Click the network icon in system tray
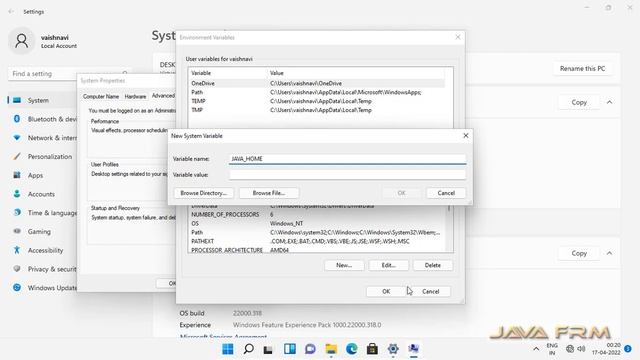This screenshot has height=360, width=640. point(570,349)
